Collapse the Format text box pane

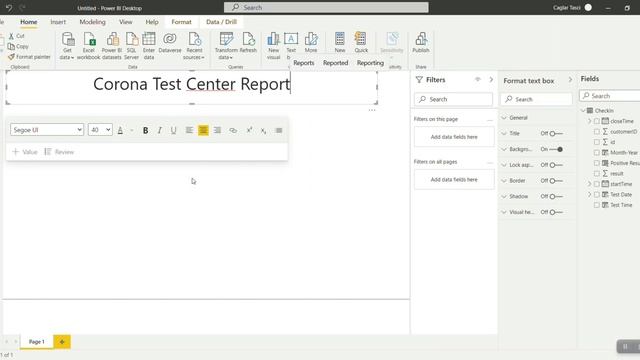[570, 80]
